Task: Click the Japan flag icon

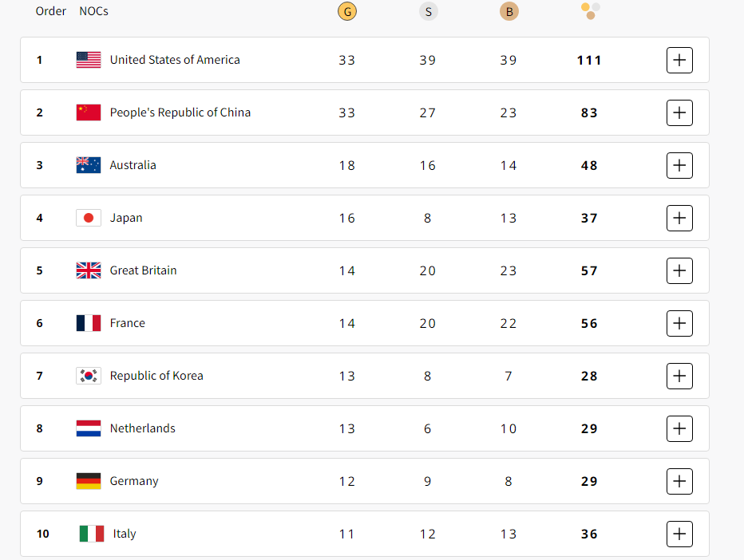Action: [x=89, y=218]
